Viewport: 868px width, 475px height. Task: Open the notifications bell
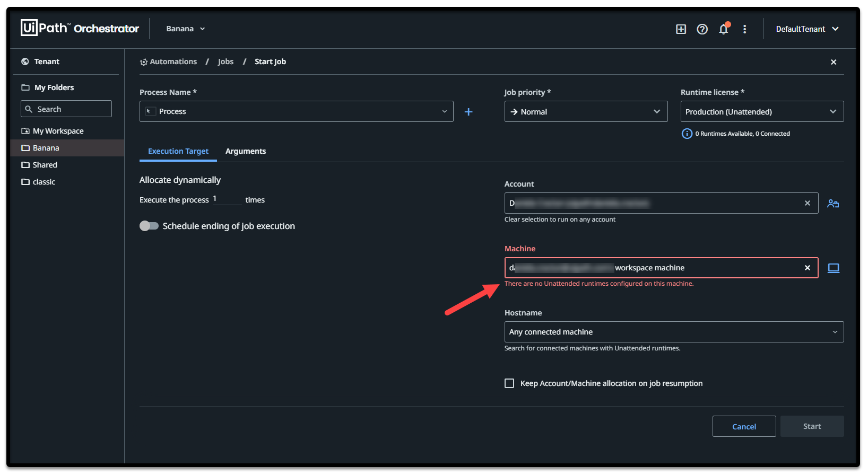724,29
